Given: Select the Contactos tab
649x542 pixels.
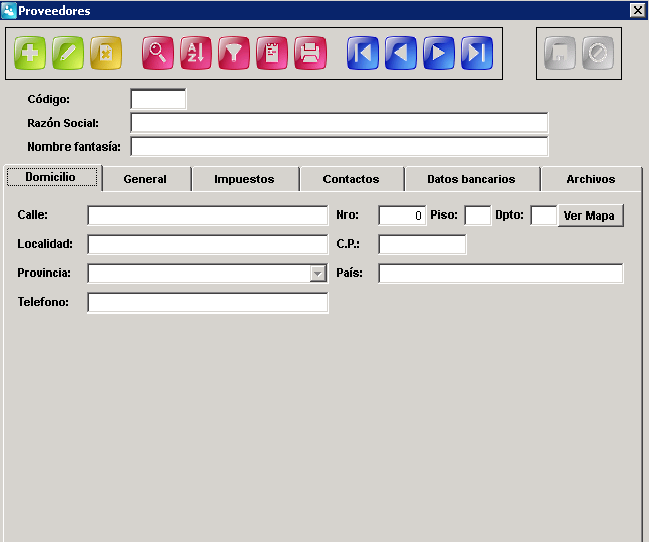Looking at the screenshot, I should (x=351, y=179).
